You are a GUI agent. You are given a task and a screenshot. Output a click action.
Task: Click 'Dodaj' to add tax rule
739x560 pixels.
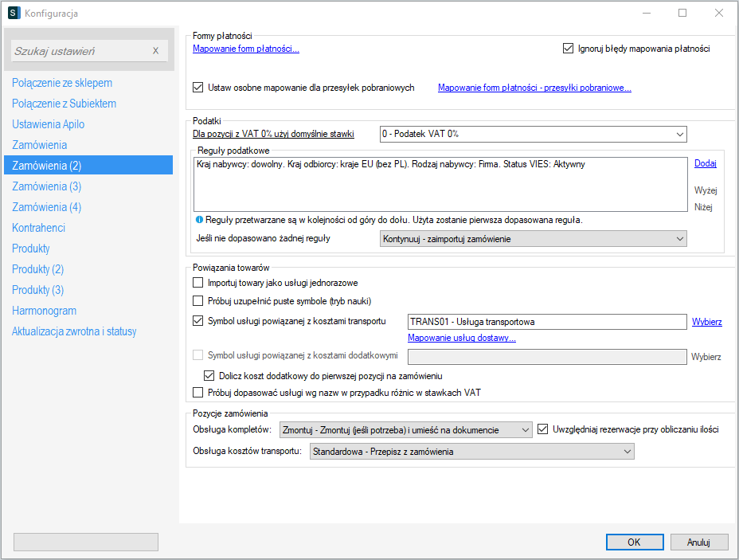(705, 163)
